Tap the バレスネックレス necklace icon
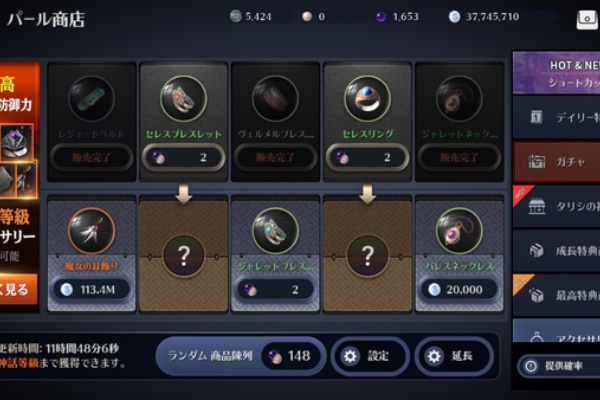This screenshot has width=600, height=400. [x=459, y=231]
